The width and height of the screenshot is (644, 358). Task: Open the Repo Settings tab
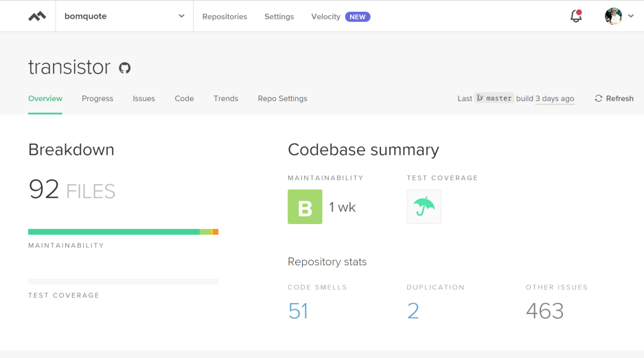(x=283, y=99)
